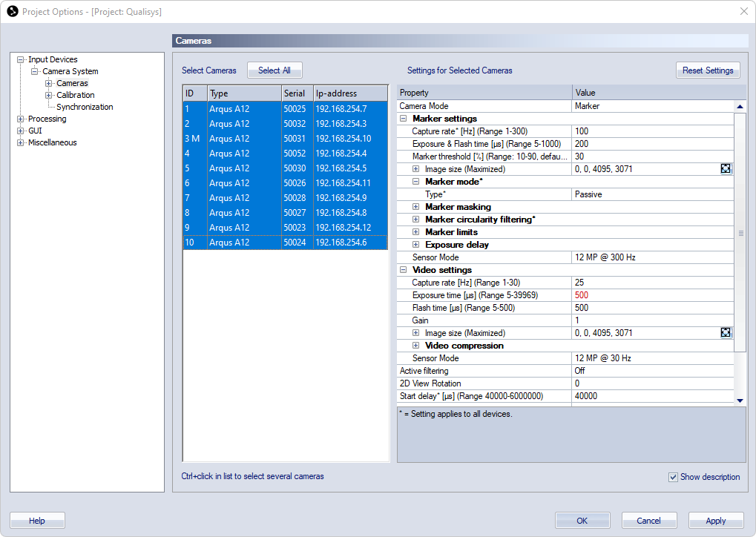Expand the Video compression group

pos(415,346)
